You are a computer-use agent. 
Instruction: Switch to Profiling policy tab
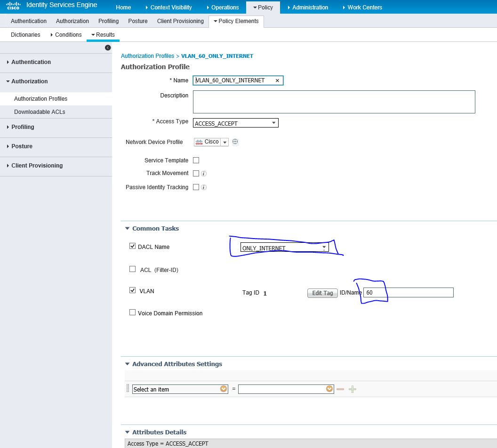pyautogui.click(x=108, y=21)
